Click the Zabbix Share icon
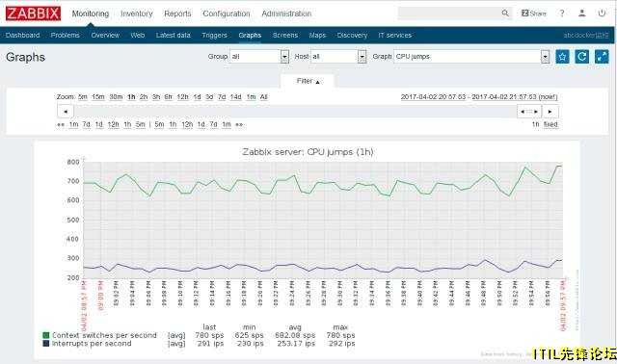 [534, 13]
